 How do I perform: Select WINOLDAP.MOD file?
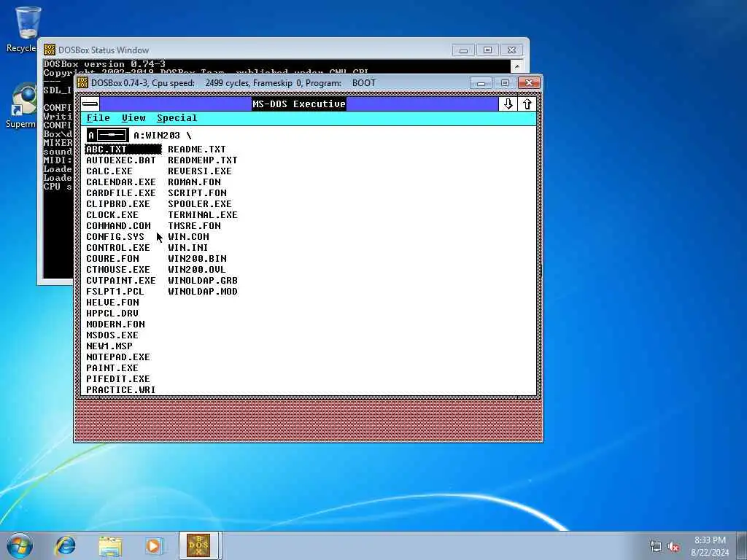[x=203, y=292]
